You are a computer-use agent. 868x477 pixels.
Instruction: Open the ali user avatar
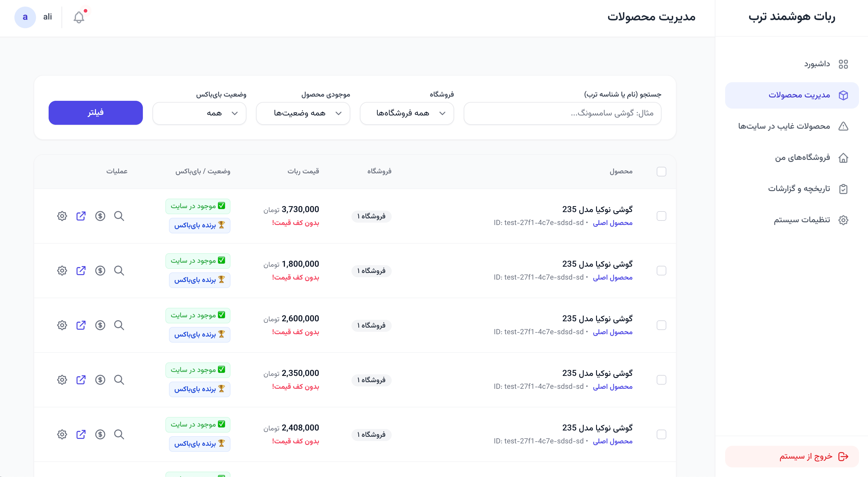(25, 17)
